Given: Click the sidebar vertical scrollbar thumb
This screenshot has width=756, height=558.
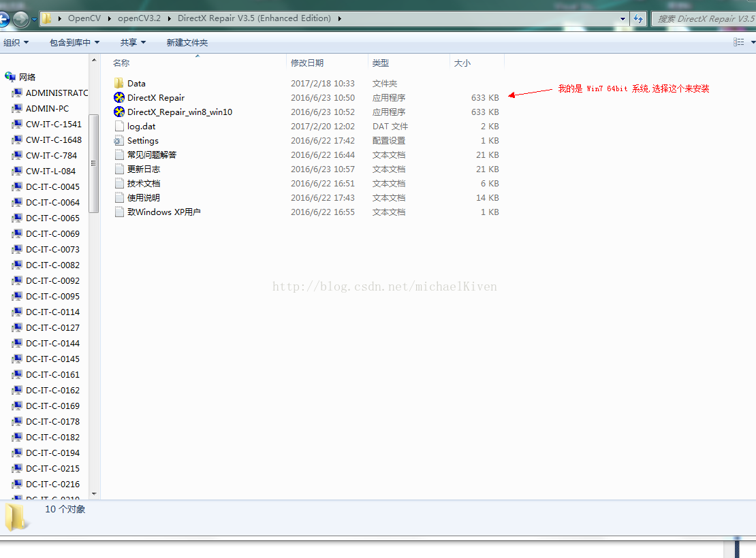Looking at the screenshot, I should pos(94,163).
